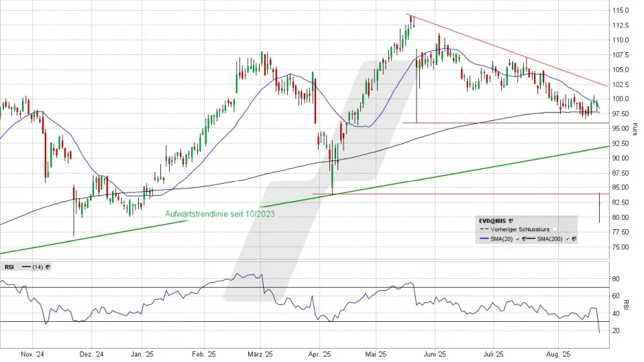The height and width of the screenshot is (362, 644).
Task: Click the EVD@IBIS symbol label
Action: click(x=492, y=221)
